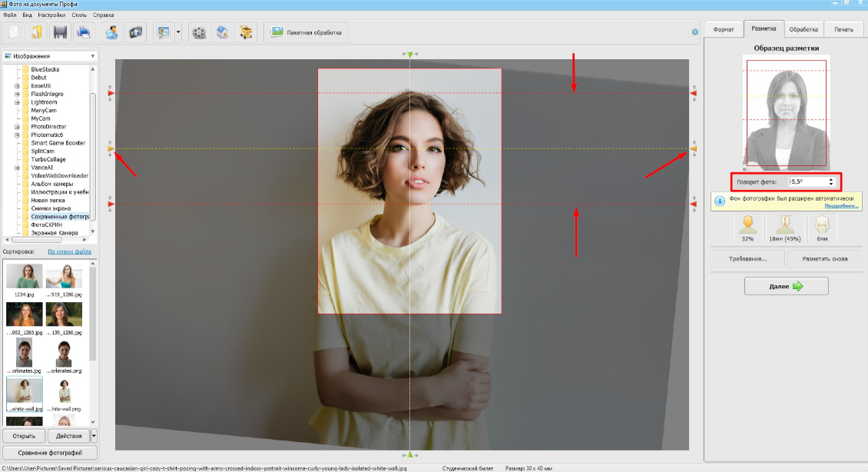Click the Save floppy disk toolbar icon
This screenshot has width=868, height=472.
(x=60, y=32)
